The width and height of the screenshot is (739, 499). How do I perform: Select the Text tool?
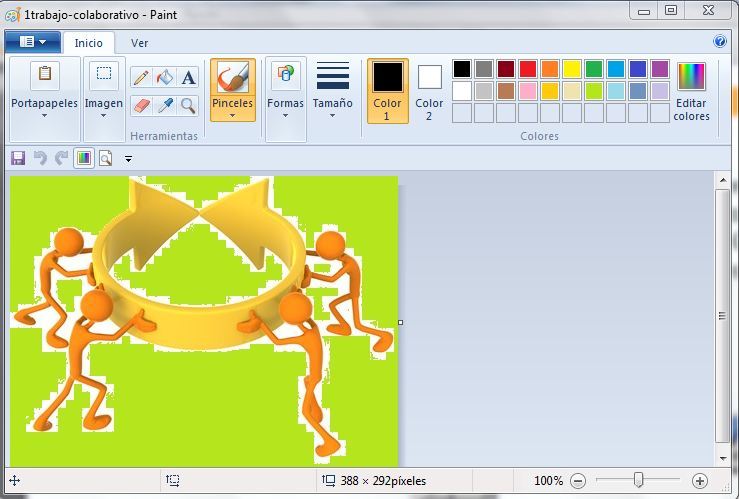[x=188, y=78]
